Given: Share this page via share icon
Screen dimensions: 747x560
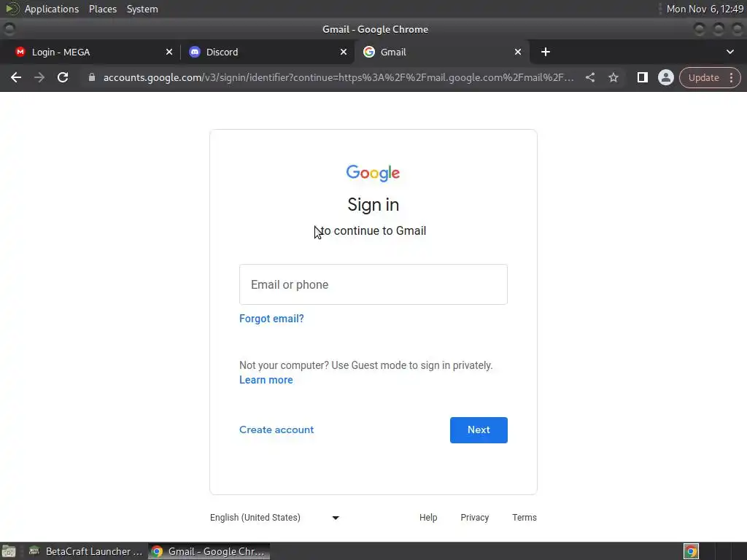Looking at the screenshot, I should (590, 77).
